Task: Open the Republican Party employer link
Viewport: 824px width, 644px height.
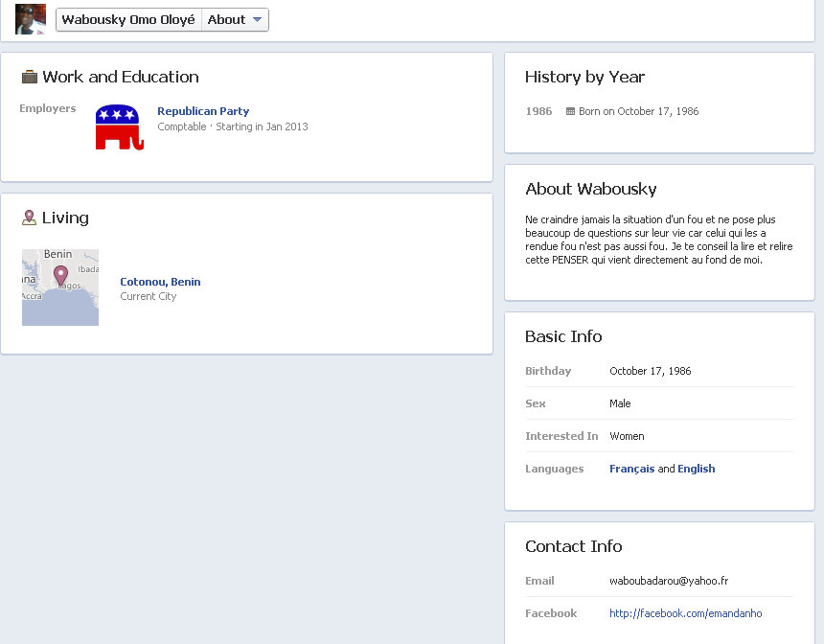Action: (x=203, y=111)
